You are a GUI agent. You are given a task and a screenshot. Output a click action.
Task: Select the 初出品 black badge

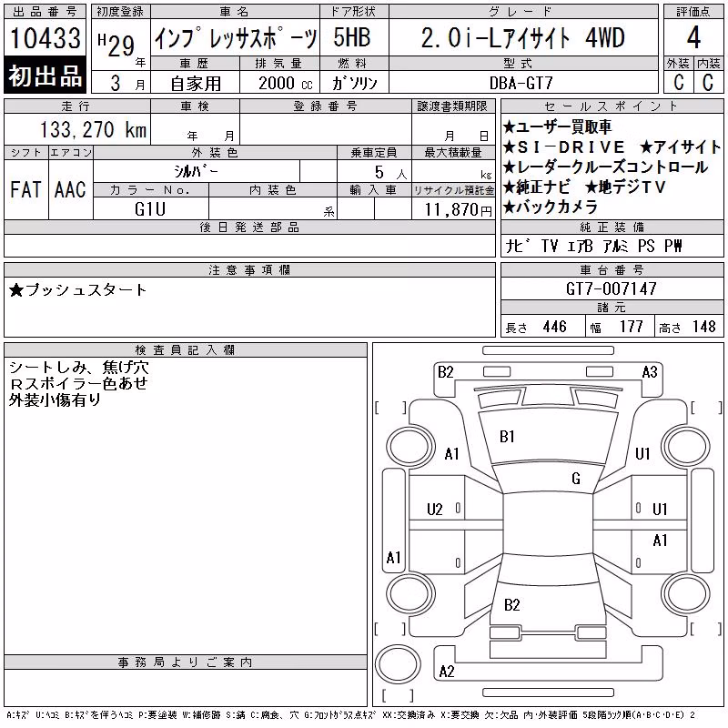coord(45,76)
